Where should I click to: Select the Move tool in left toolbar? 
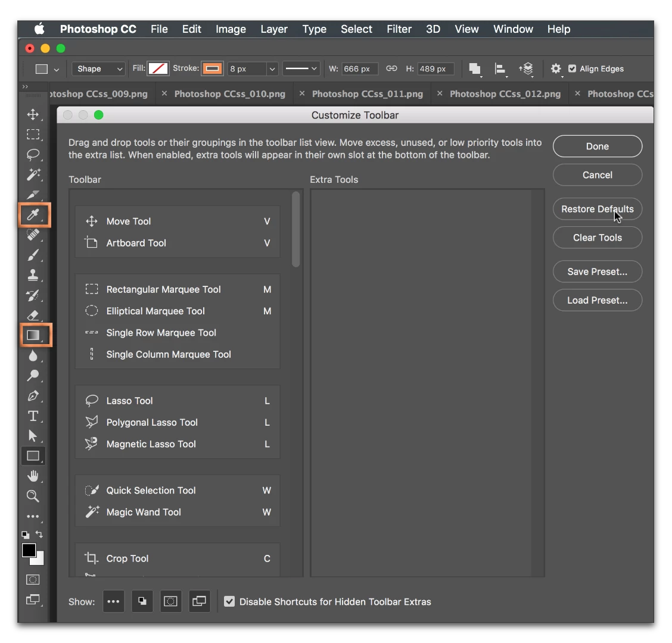click(x=33, y=114)
